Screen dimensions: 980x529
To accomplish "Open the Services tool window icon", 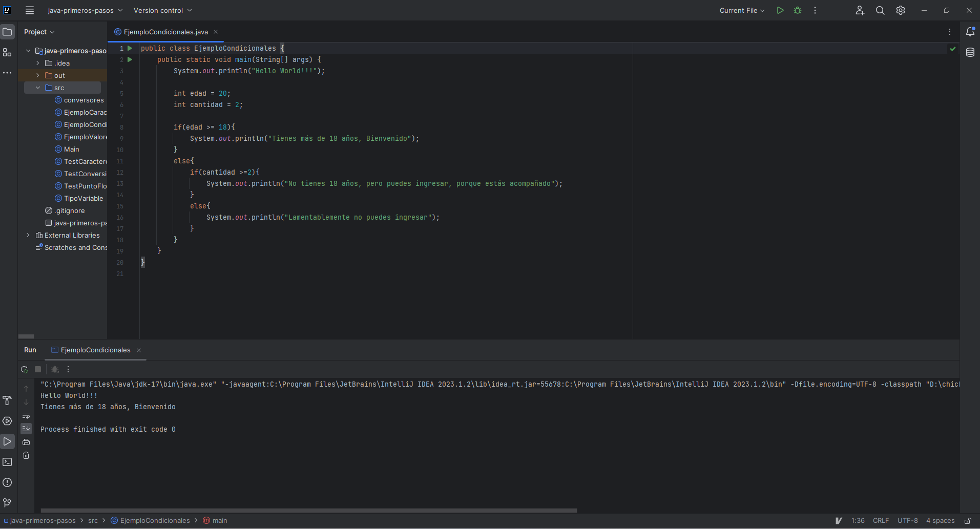I will pyautogui.click(x=7, y=421).
